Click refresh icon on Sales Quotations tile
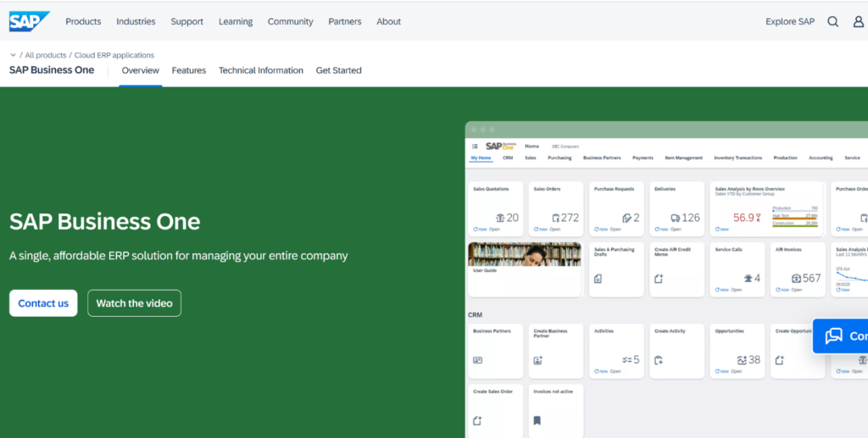Viewport: 868px width, 438px height. point(476,229)
